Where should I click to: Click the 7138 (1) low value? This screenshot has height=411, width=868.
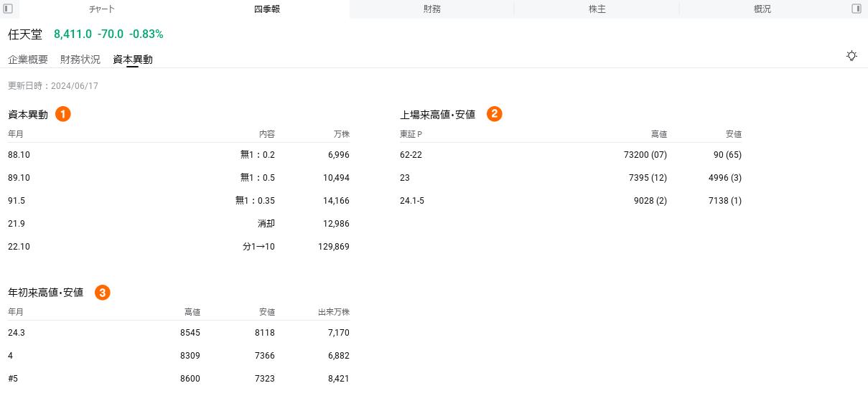[725, 201]
